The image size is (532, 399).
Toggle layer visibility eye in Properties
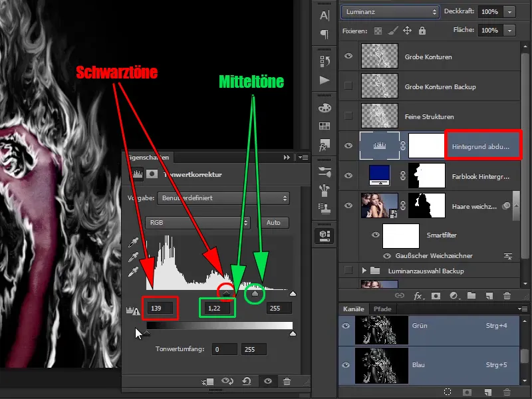(268, 381)
